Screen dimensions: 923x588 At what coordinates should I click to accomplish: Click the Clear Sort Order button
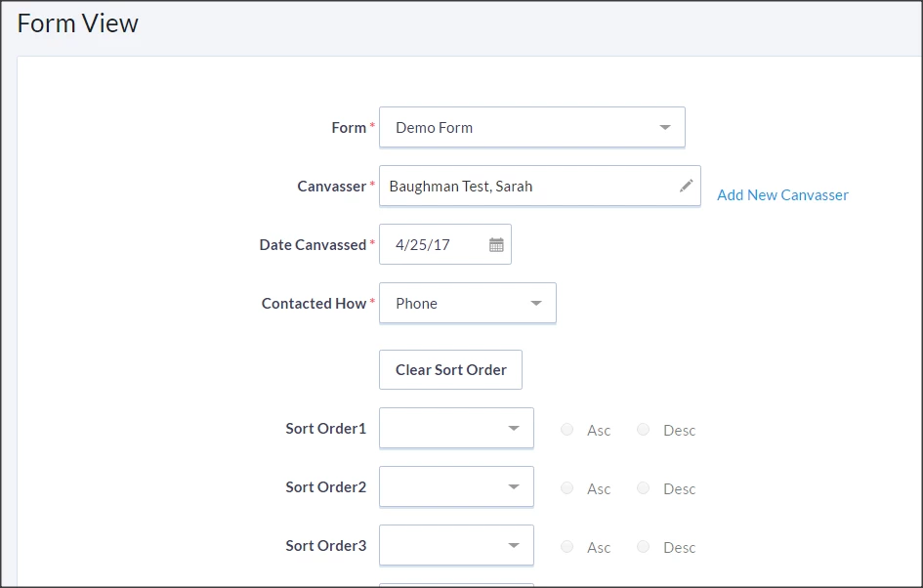[451, 369]
